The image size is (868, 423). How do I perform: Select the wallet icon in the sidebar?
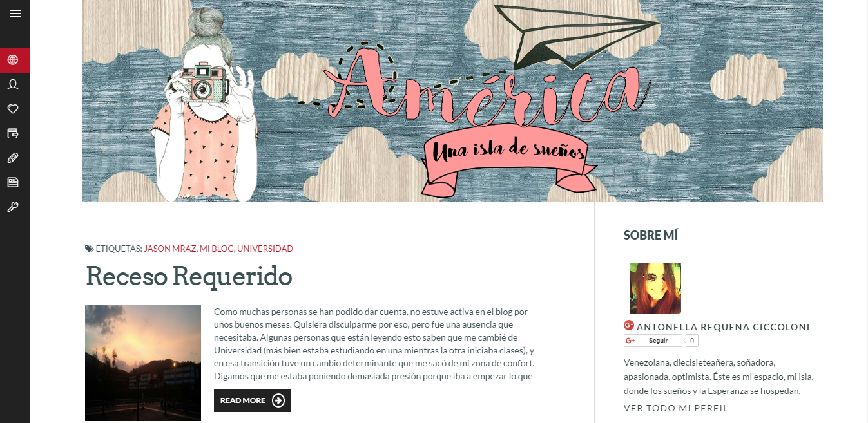coord(13,133)
